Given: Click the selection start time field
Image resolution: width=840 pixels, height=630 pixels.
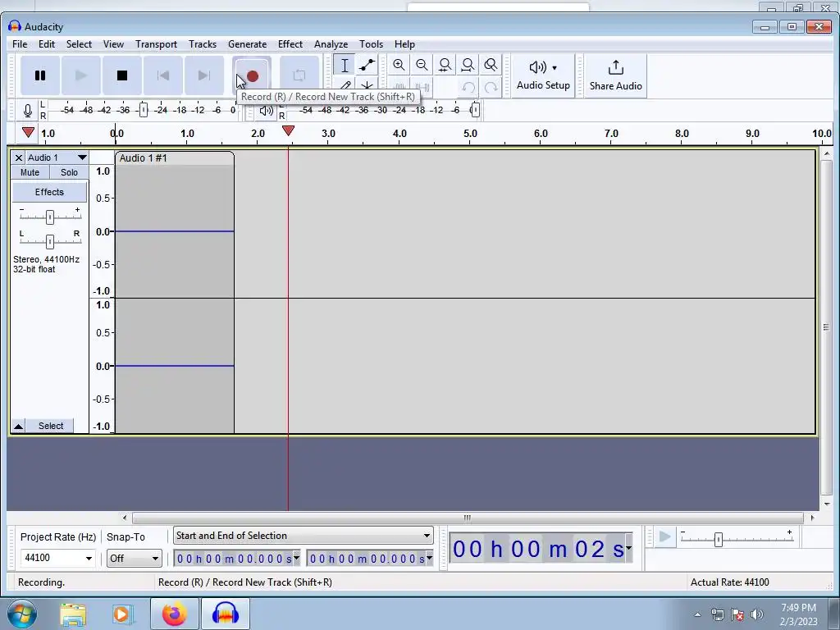Looking at the screenshot, I should click(x=234, y=559).
